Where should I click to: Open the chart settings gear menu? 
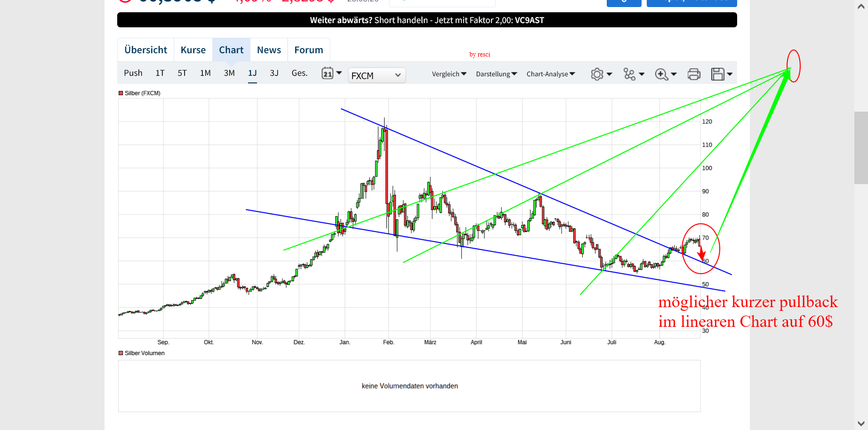[x=597, y=74]
